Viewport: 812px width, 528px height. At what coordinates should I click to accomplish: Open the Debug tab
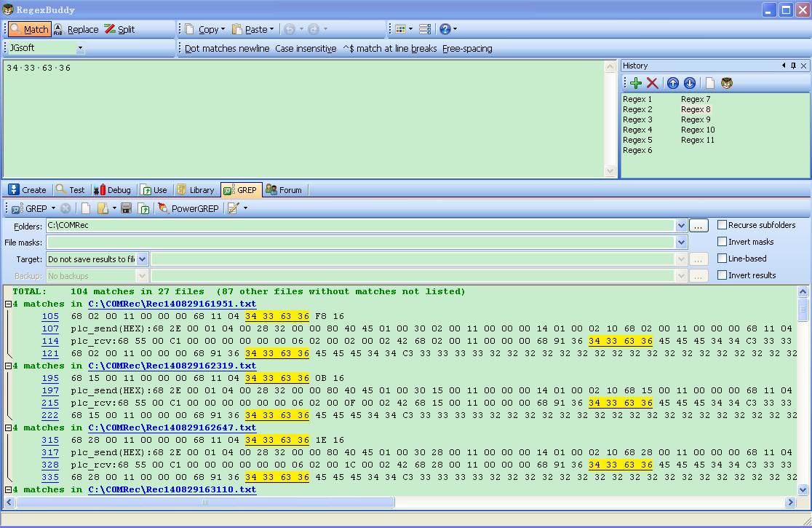(x=112, y=190)
